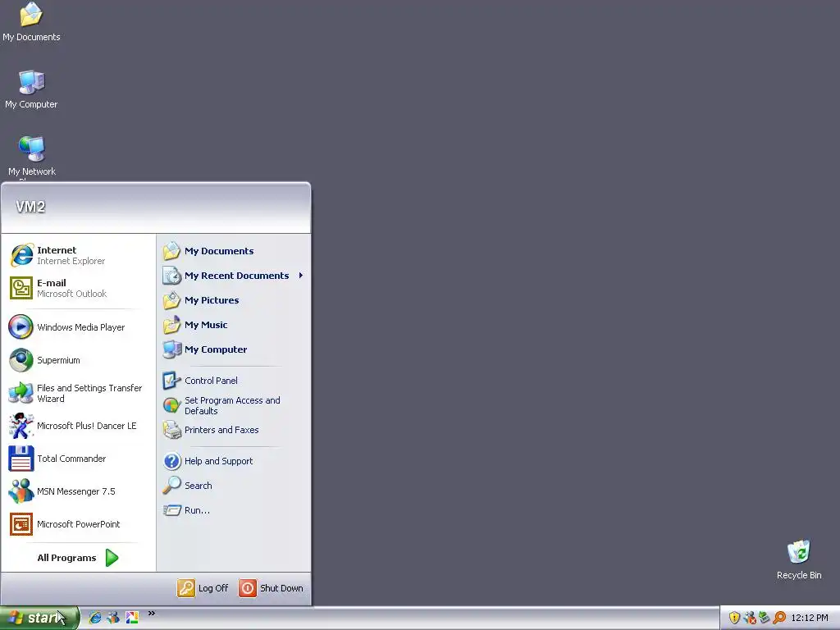
Task: Click the Start button on the taskbar
Action: coord(39,619)
